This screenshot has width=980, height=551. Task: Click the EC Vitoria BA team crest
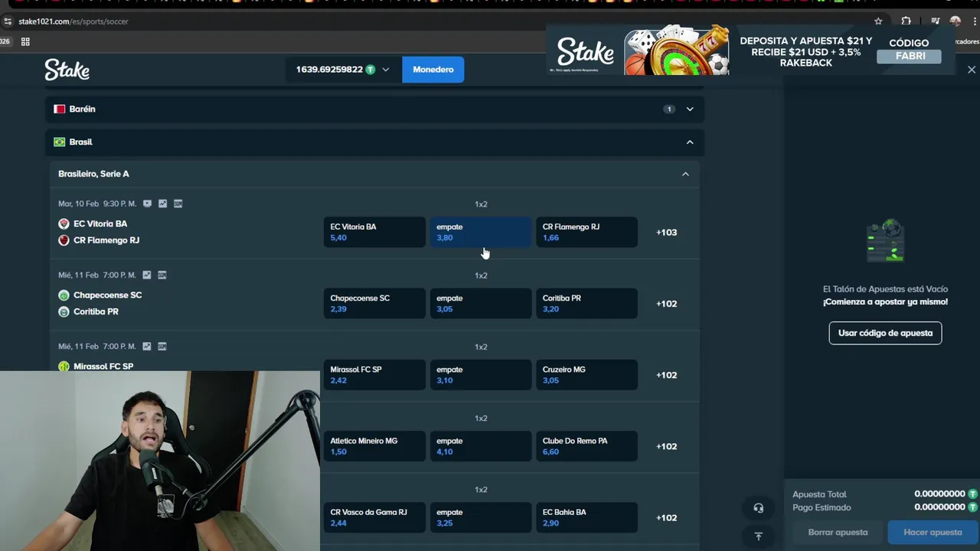[x=64, y=223]
